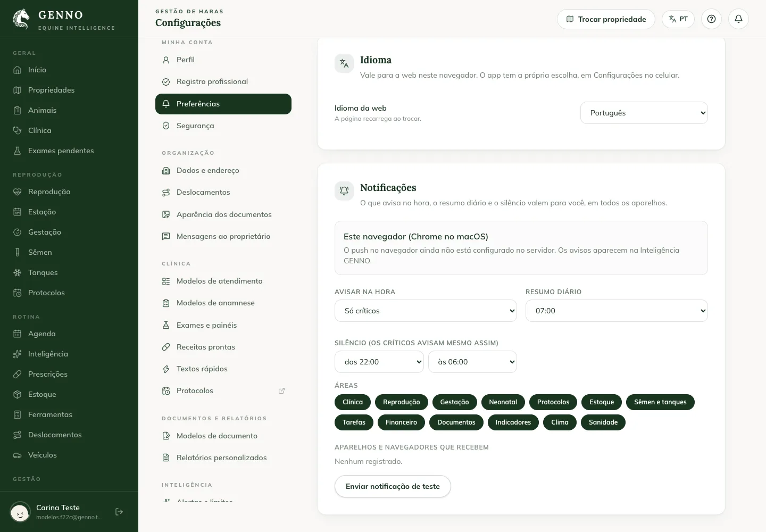
Task: Click the Estação calendar icon
Action: click(x=18, y=212)
